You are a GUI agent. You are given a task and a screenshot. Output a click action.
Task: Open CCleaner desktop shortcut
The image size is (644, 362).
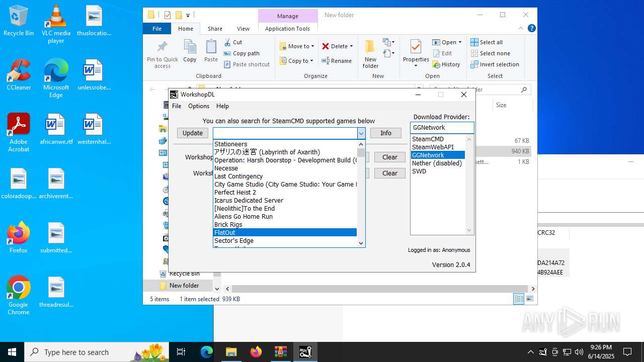19,75
